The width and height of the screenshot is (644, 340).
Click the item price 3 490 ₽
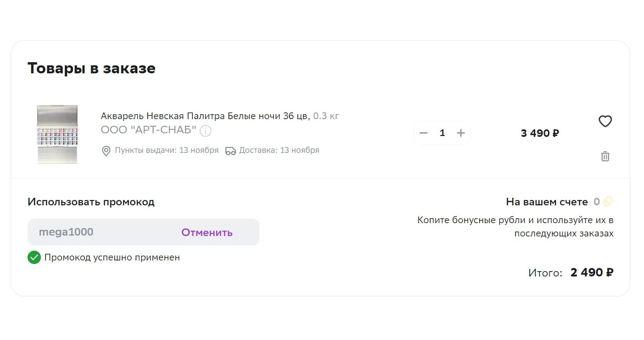[x=540, y=133]
